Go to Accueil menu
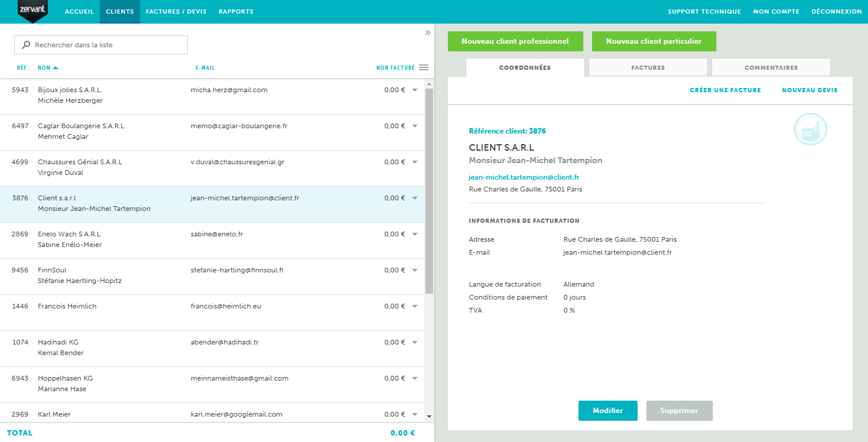This screenshot has height=442, width=868. point(79,12)
